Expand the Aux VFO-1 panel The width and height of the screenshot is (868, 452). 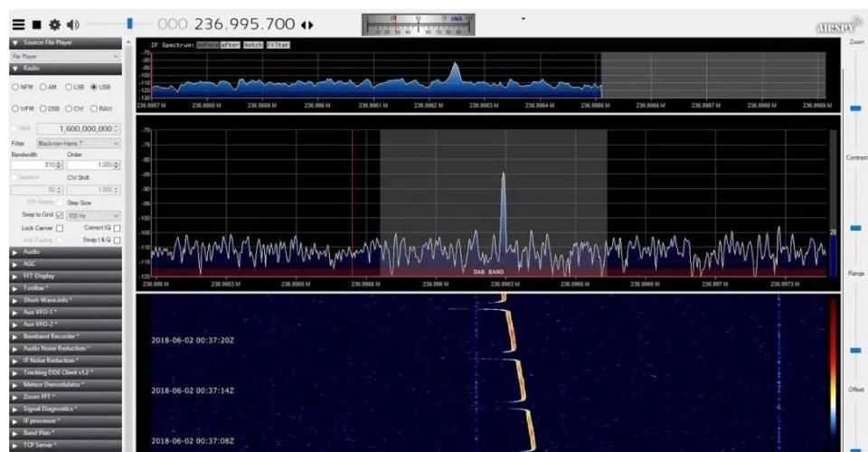[x=65, y=312]
